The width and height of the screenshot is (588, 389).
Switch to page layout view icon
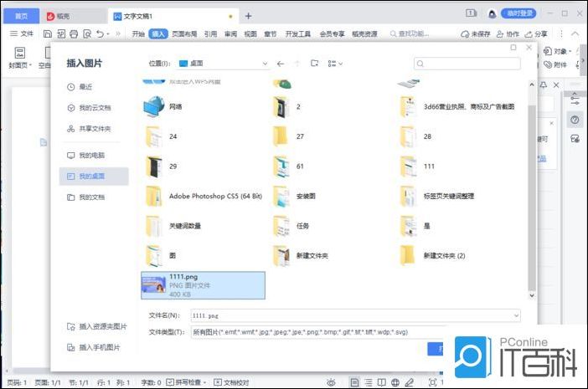click(x=354, y=382)
